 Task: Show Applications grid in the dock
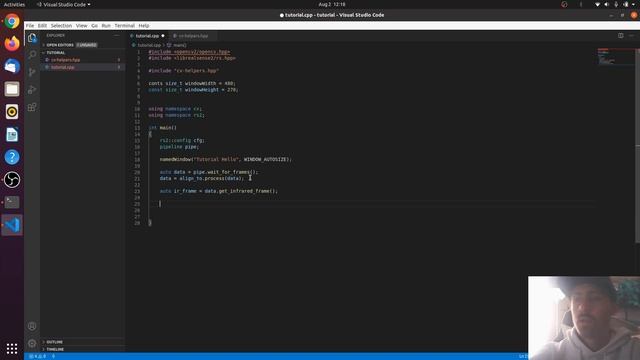tap(12, 348)
